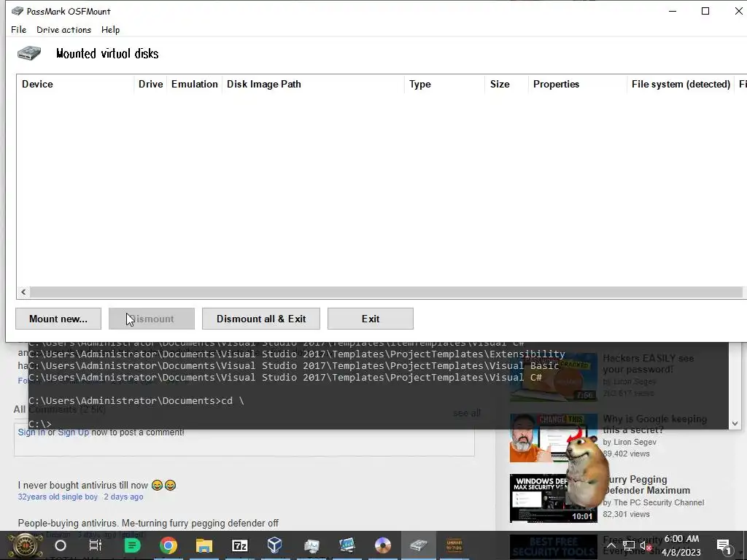Click the network icon in system tray
This screenshot has width=747, height=560.
click(629, 545)
